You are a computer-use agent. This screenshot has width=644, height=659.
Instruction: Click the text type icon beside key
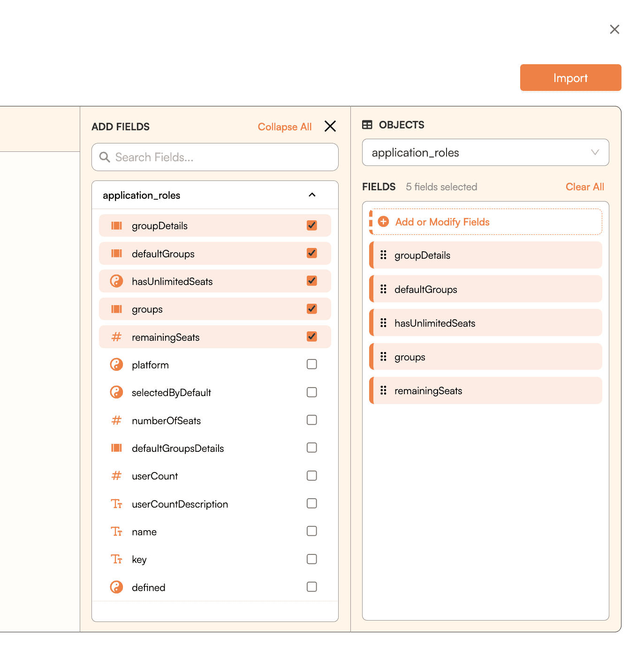click(x=116, y=559)
